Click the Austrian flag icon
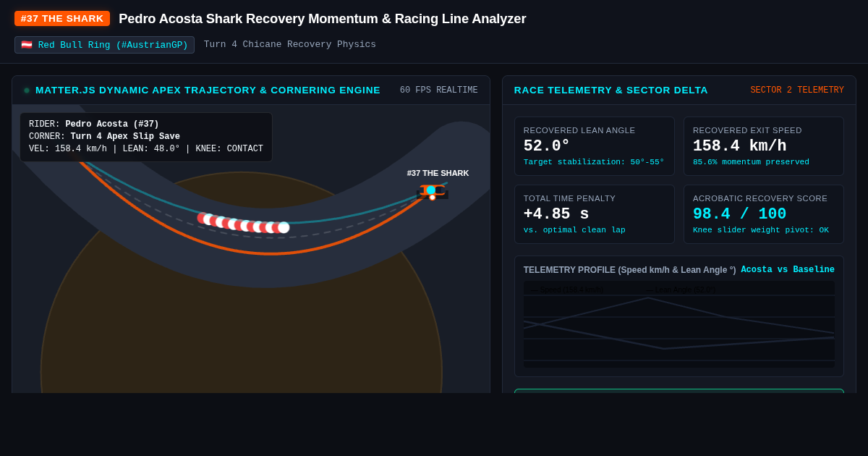Image resolution: width=868 pixels, height=456 pixels. tap(27, 45)
